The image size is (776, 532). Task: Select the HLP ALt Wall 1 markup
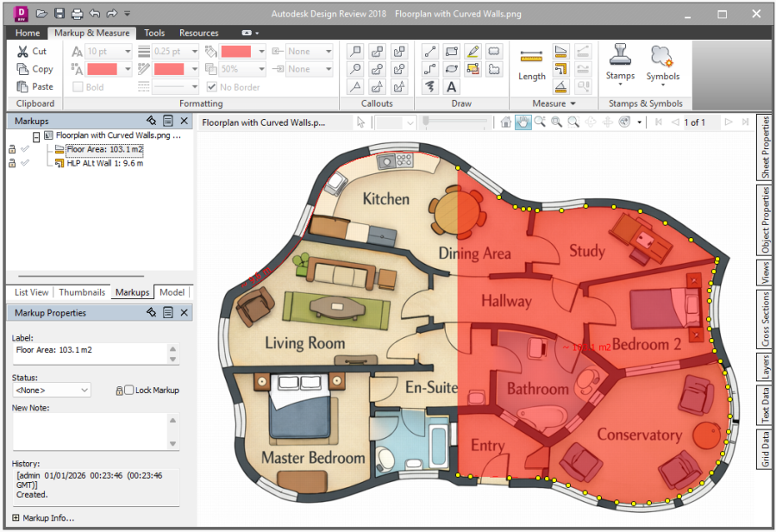point(104,162)
